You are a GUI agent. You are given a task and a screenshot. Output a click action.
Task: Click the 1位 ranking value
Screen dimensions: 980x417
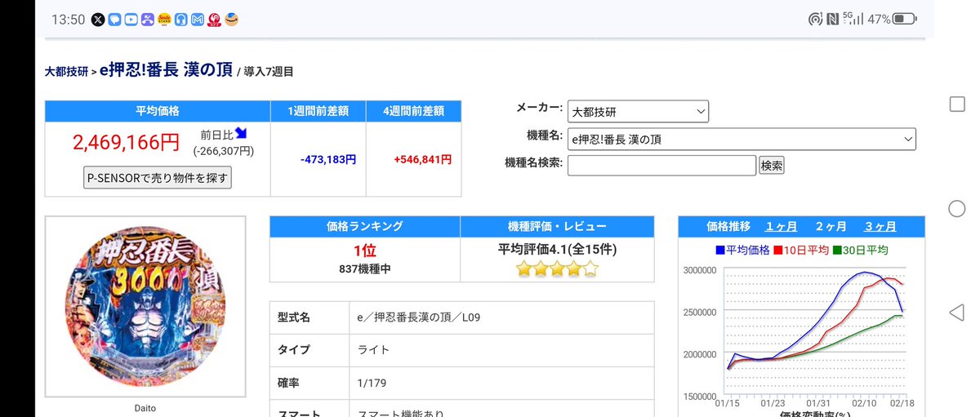point(364,251)
